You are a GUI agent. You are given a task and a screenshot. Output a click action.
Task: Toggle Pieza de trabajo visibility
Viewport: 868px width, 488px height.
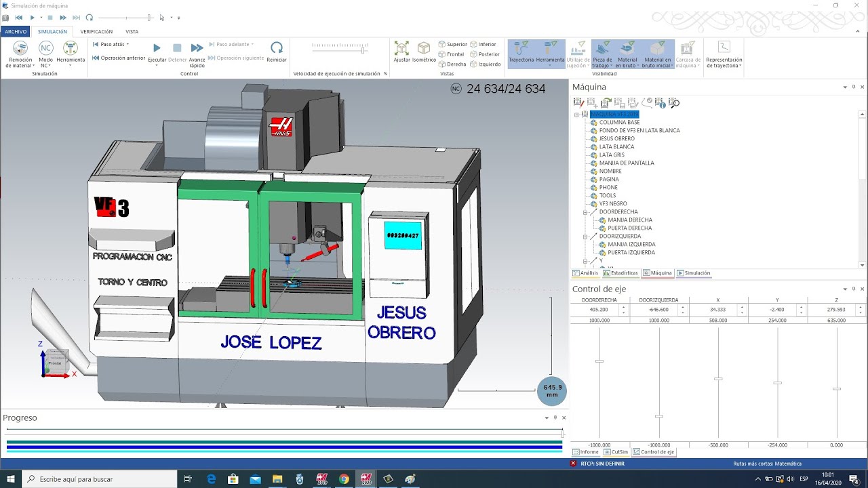pyautogui.click(x=601, y=54)
